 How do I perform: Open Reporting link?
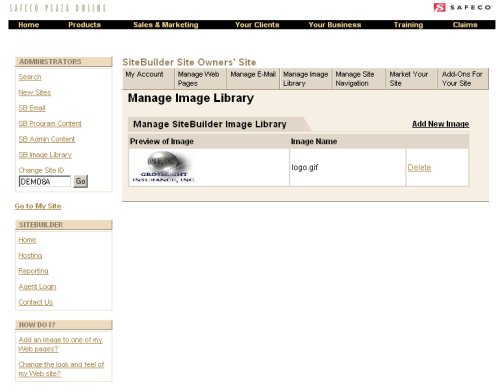[x=33, y=271]
